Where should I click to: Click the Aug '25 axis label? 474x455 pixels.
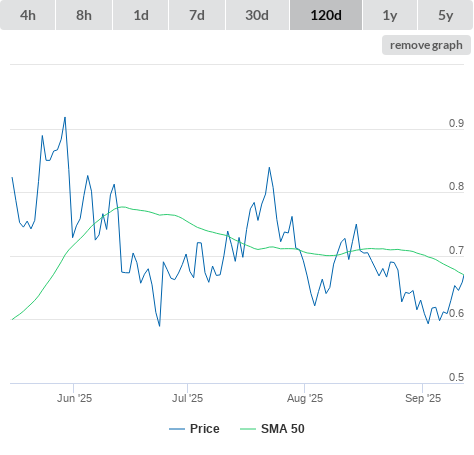pos(305,398)
